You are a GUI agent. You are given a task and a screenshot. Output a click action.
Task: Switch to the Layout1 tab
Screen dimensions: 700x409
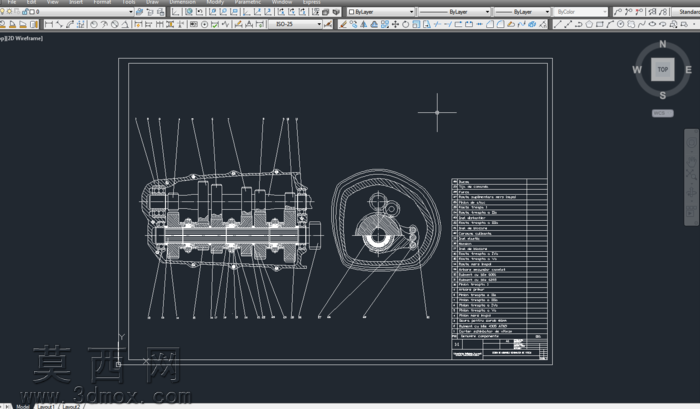point(46,406)
